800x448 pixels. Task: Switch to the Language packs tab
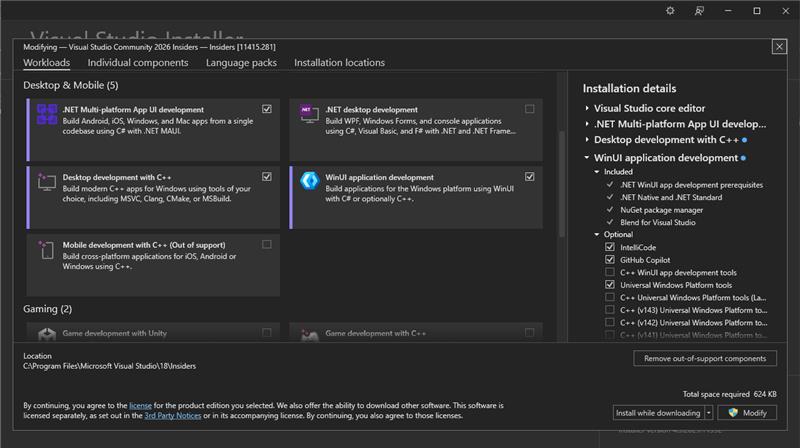241,63
